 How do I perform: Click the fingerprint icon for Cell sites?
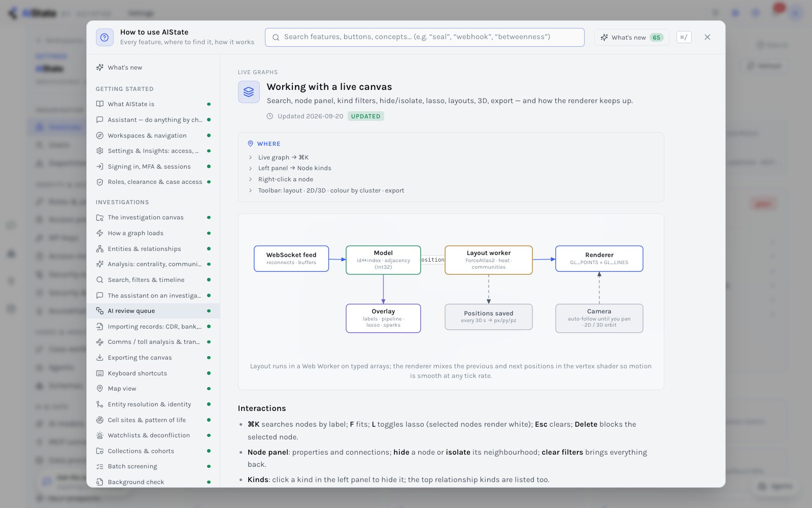point(100,420)
